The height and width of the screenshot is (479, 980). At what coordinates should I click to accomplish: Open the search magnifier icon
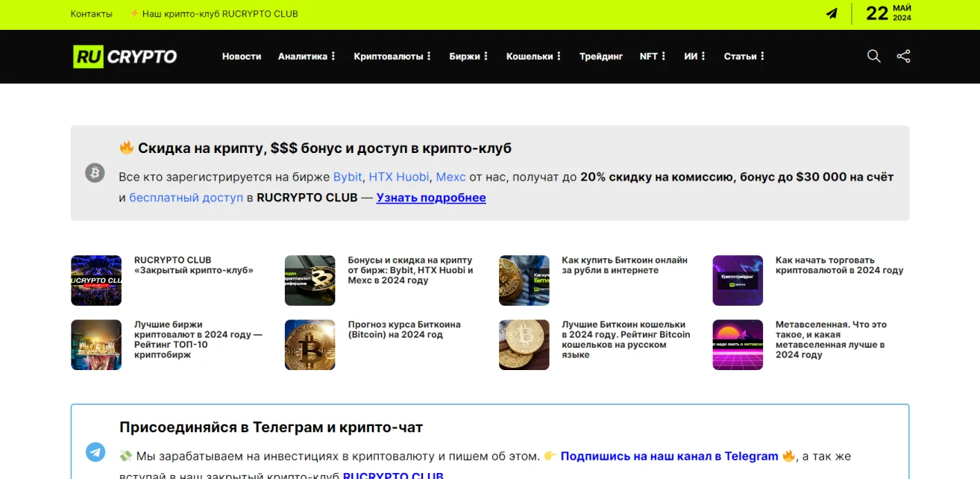(874, 56)
